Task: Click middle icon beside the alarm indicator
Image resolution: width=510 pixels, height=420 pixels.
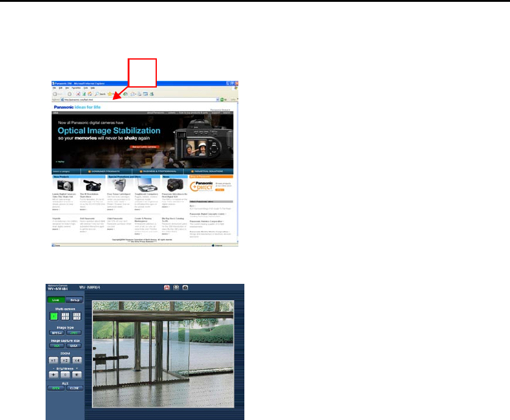Action: (176, 287)
